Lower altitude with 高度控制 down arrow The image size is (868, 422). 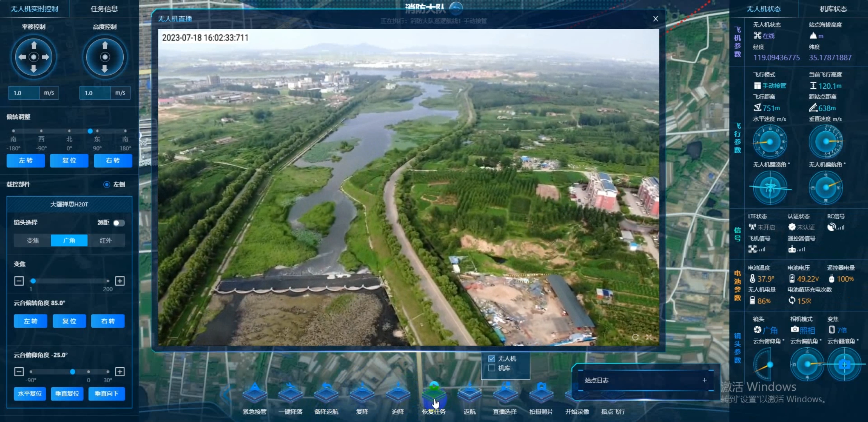105,69
